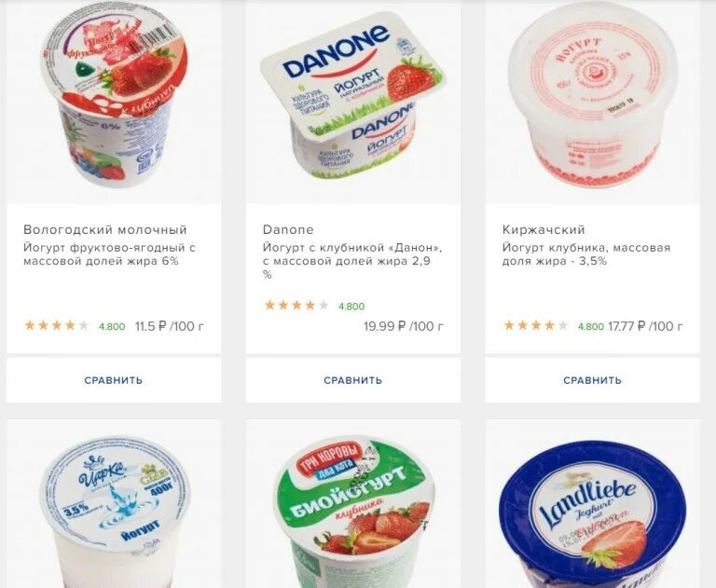Click the star rating of Киржачский yogurt
716x588 pixels.
pos(535,325)
